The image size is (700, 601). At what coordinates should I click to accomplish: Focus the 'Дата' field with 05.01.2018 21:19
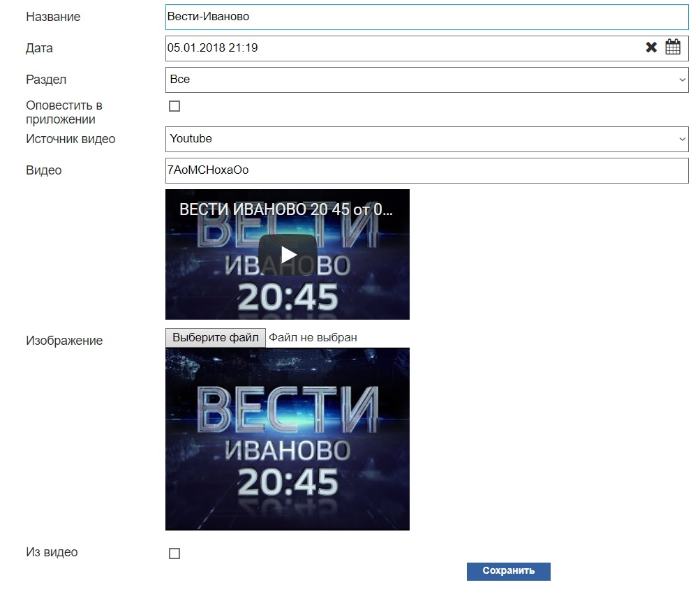427,48
